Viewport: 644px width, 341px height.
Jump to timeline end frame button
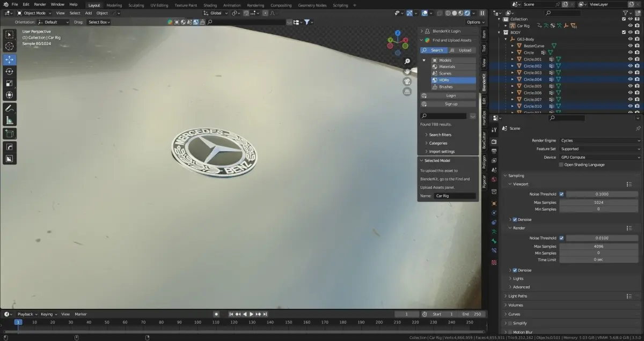tap(265, 314)
